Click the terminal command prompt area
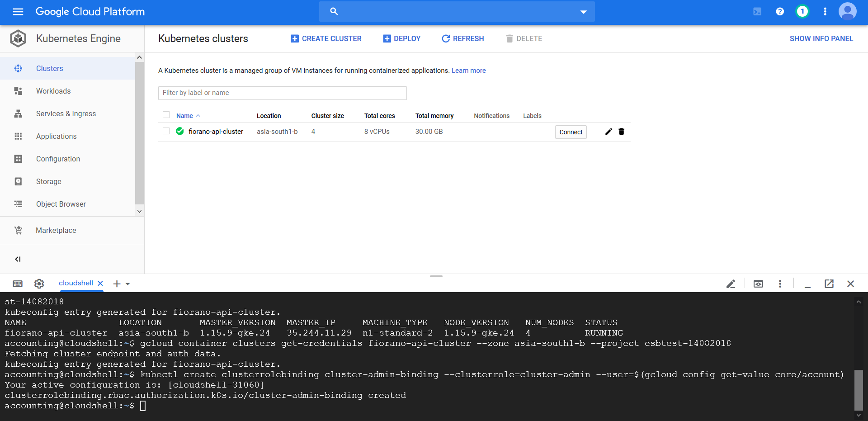Viewport: 868px width, 421px height. (143, 406)
